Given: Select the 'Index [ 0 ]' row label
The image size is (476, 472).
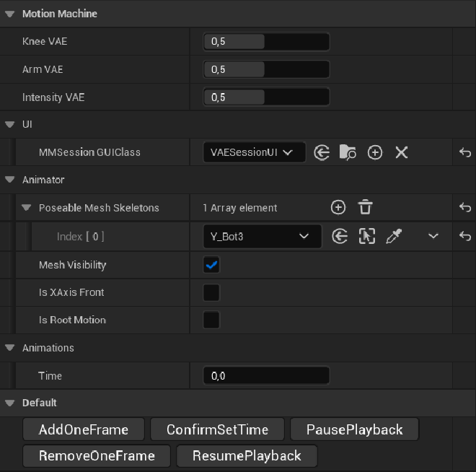Looking at the screenshot, I should [x=81, y=236].
